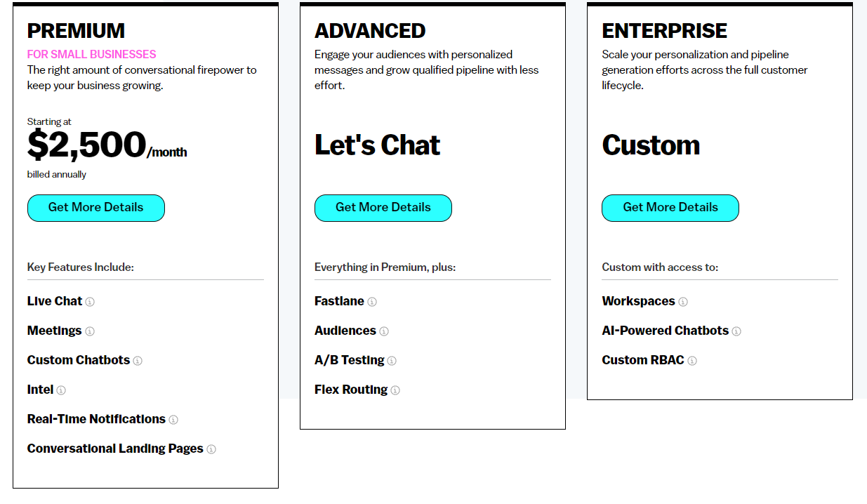
Task: Show the A/B Testing info icon details
Action: coord(392,361)
